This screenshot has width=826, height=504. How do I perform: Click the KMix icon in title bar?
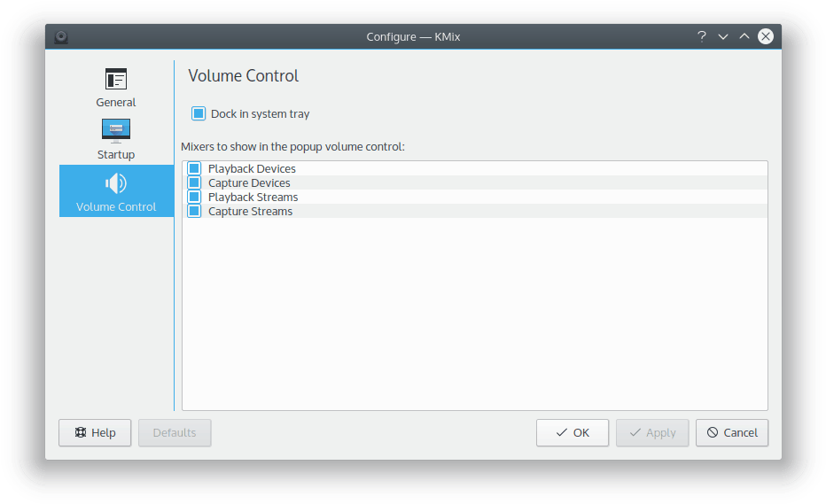[x=61, y=37]
